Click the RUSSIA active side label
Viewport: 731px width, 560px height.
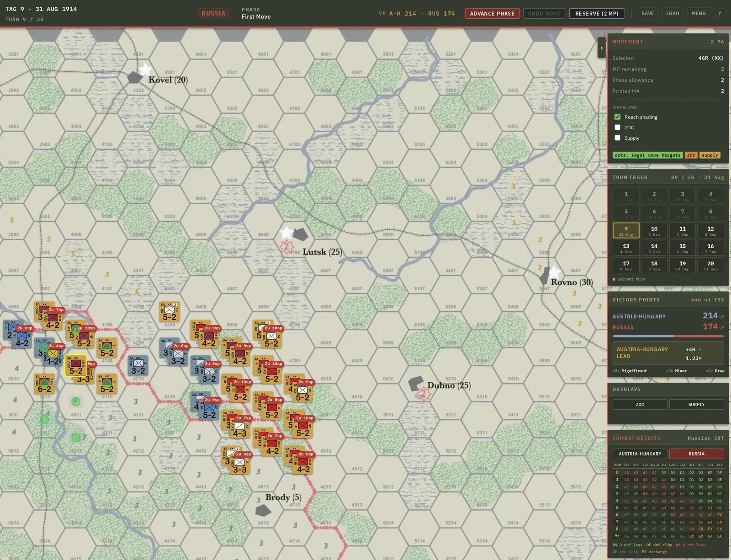coord(213,14)
